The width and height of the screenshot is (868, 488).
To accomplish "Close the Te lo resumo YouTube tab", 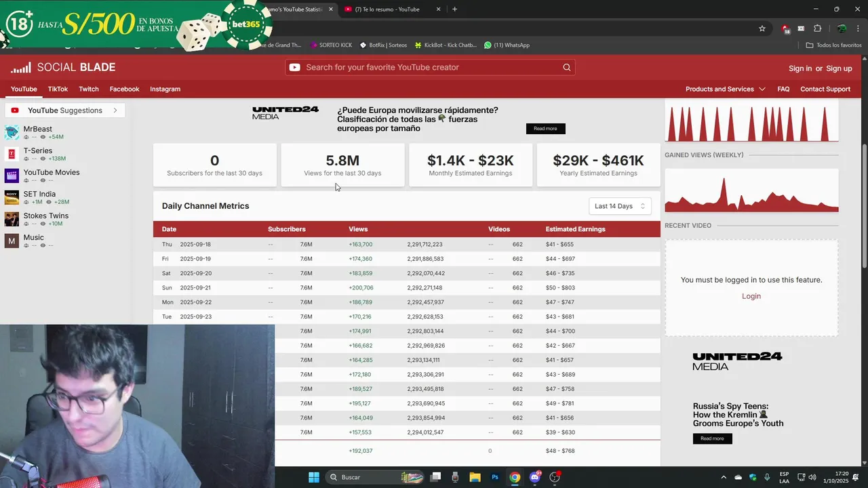I will (438, 9).
